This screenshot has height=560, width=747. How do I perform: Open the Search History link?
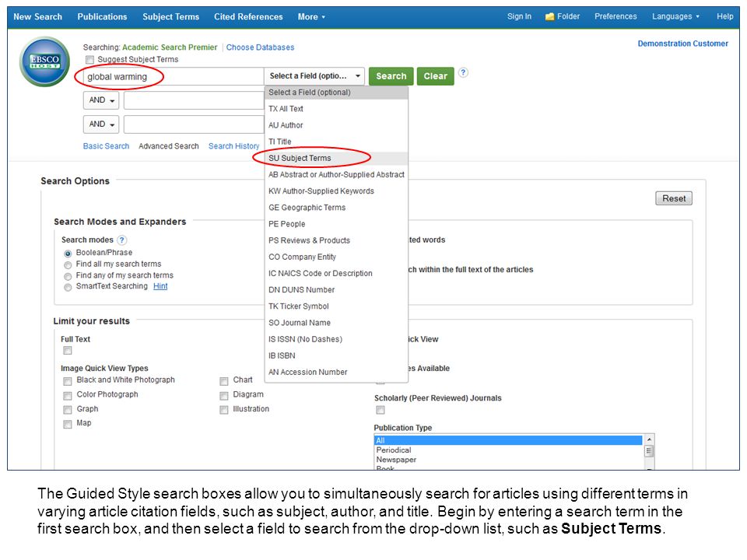(234, 146)
